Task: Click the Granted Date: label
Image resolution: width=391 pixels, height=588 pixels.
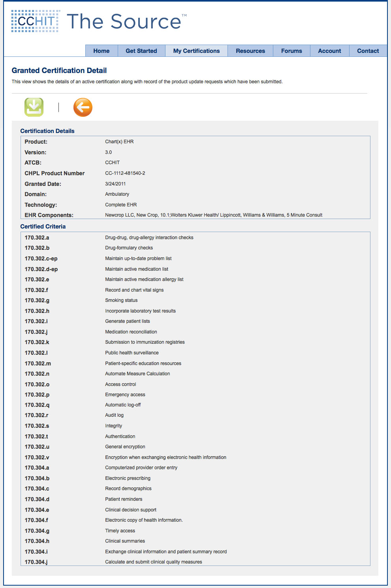Action: [x=43, y=184]
